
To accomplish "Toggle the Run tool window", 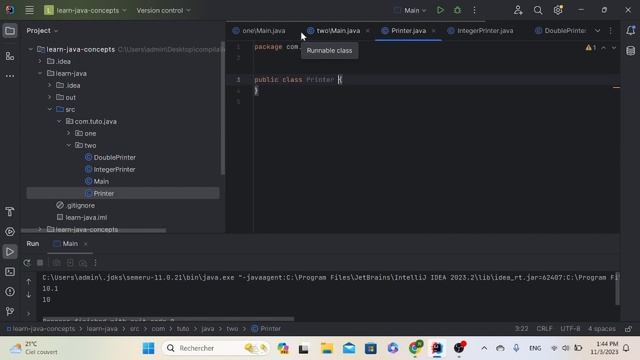I will point(10,251).
